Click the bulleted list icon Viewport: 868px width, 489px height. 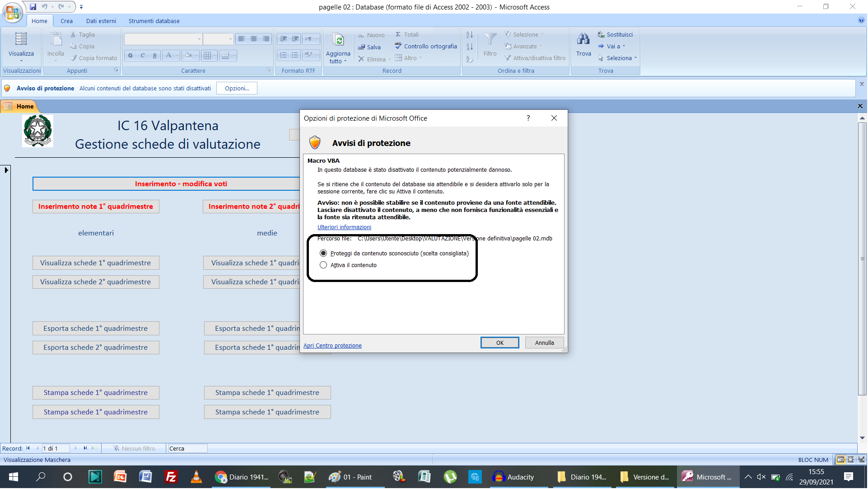(x=295, y=55)
